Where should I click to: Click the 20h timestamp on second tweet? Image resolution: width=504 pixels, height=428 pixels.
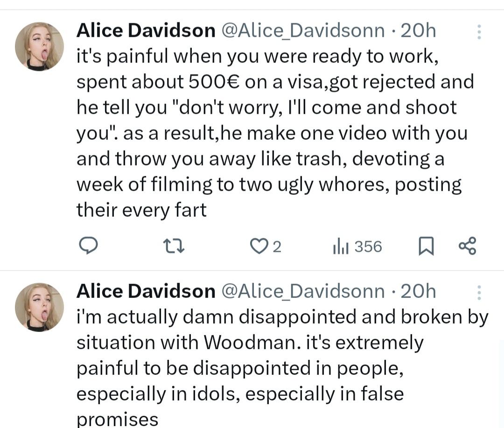[x=418, y=291]
